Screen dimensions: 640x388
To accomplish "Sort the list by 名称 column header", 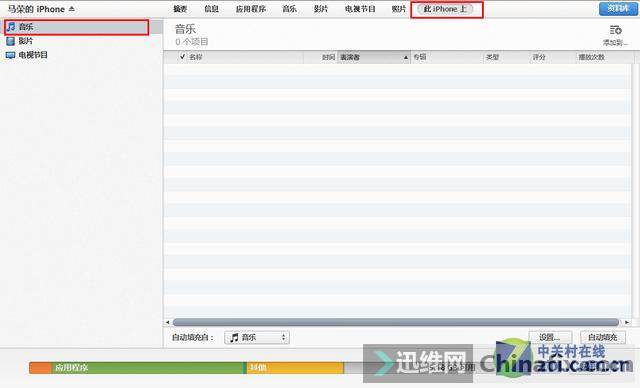I will (x=196, y=57).
